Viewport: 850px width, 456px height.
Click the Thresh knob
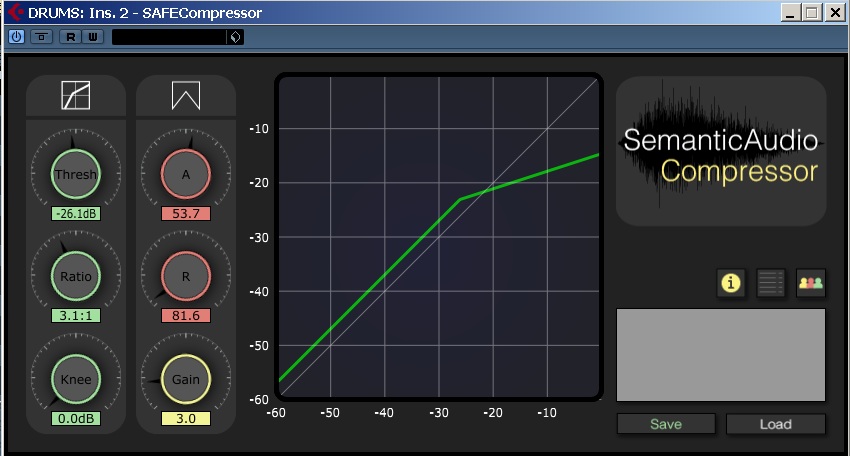[x=76, y=175]
